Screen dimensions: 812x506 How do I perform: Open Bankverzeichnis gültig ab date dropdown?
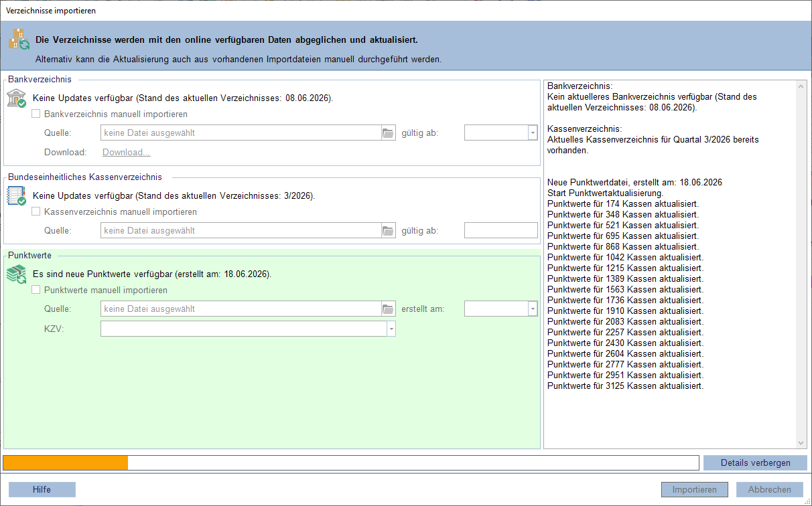(x=533, y=133)
